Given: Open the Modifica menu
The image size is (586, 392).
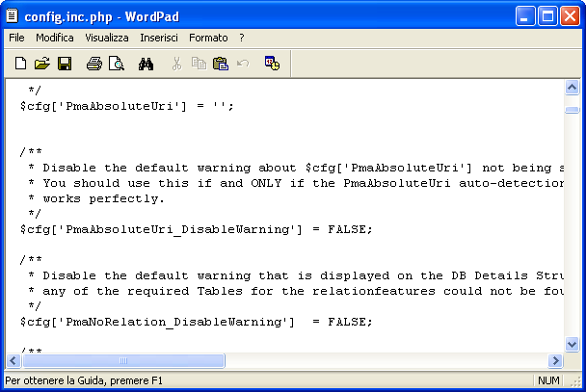Looking at the screenshot, I should point(55,38).
